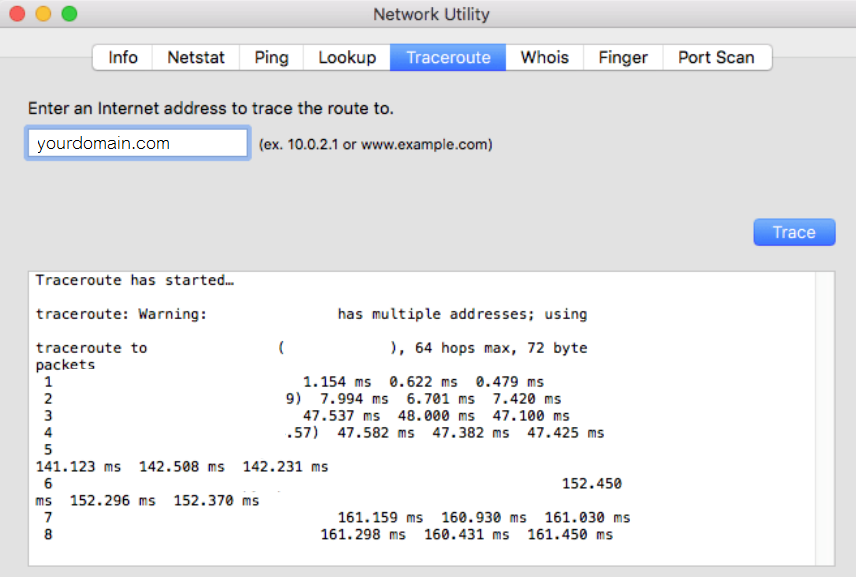The width and height of the screenshot is (856, 577).
Task: Click the 'Enter an Internet address' label
Action: point(211,108)
